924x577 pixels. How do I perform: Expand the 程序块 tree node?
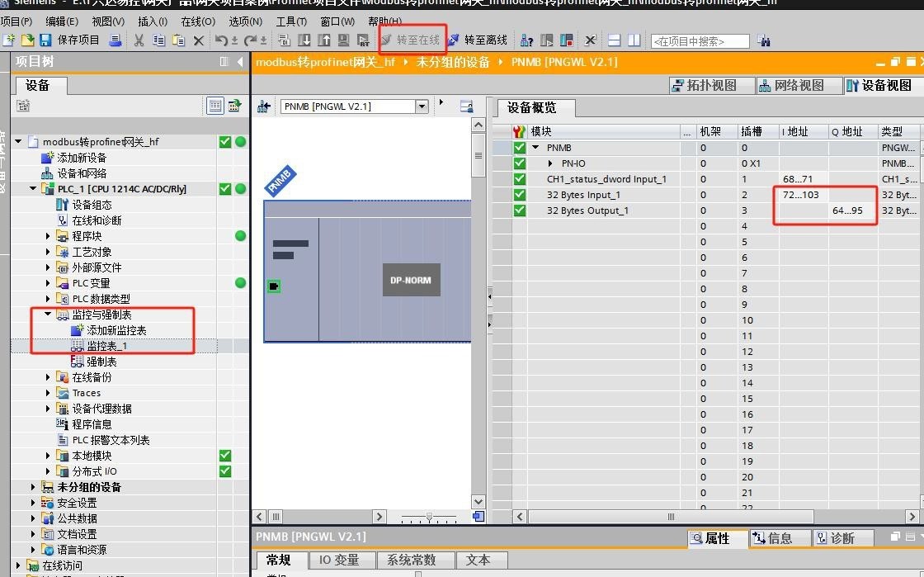pyautogui.click(x=49, y=236)
